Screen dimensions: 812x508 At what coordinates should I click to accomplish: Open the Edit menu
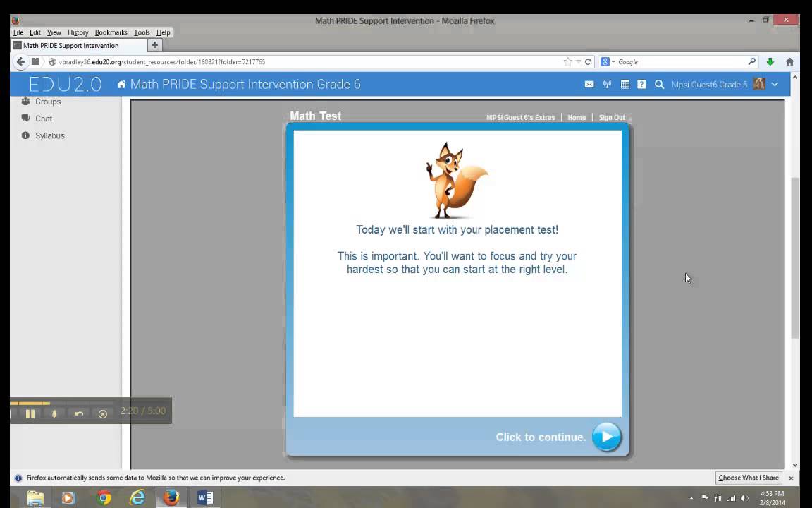pyautogui.click(x=35, y=32)
